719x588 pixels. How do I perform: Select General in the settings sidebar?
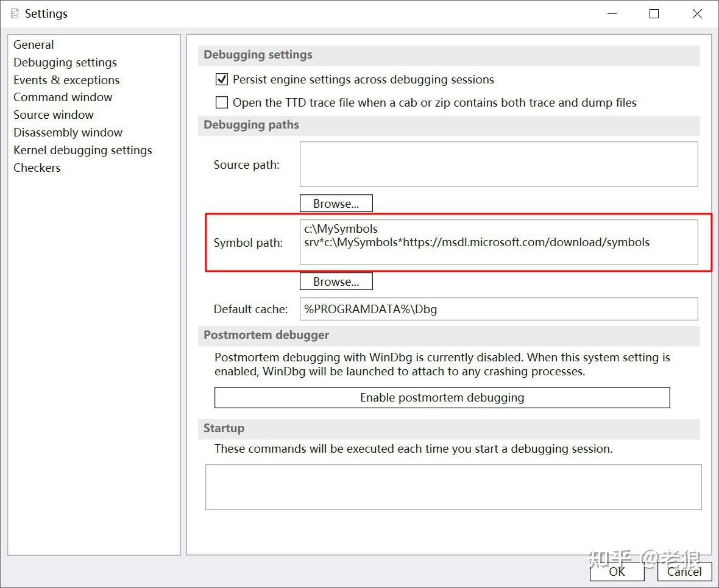pyautogui.click(x=34, y=44)
